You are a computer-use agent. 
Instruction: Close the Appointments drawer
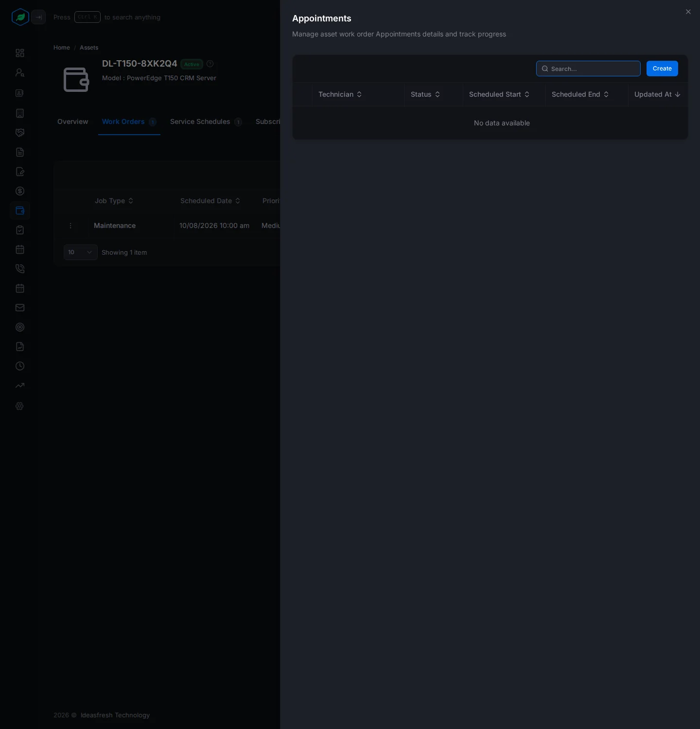point(688,12)
